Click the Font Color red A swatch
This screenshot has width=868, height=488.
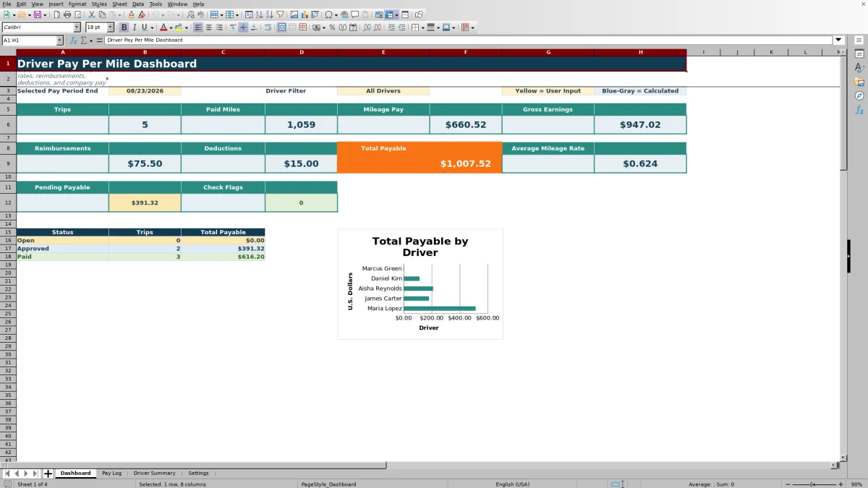pyautogui.click(x=163, y=27)
